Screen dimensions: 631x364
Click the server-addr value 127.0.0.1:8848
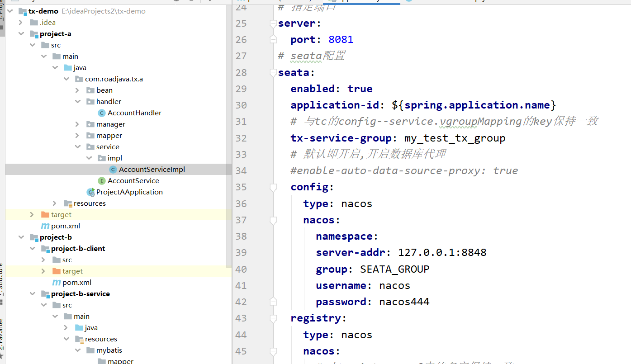pyautogui.click(x=442, y=252)
